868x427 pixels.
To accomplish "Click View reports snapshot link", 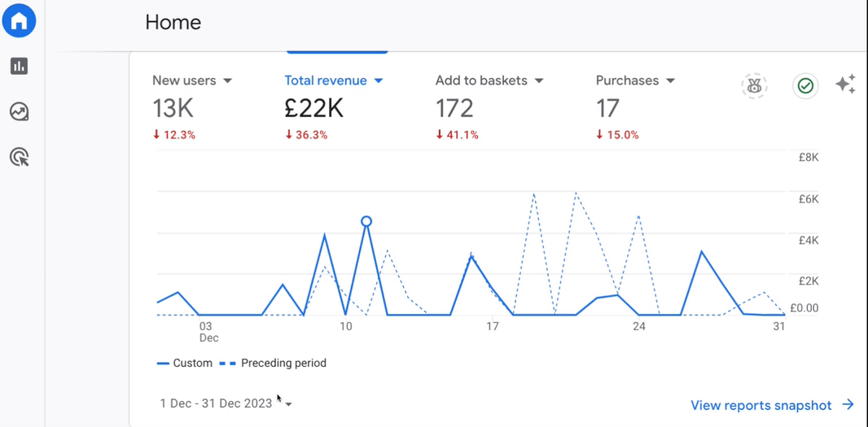I will (x=761, y=405).
